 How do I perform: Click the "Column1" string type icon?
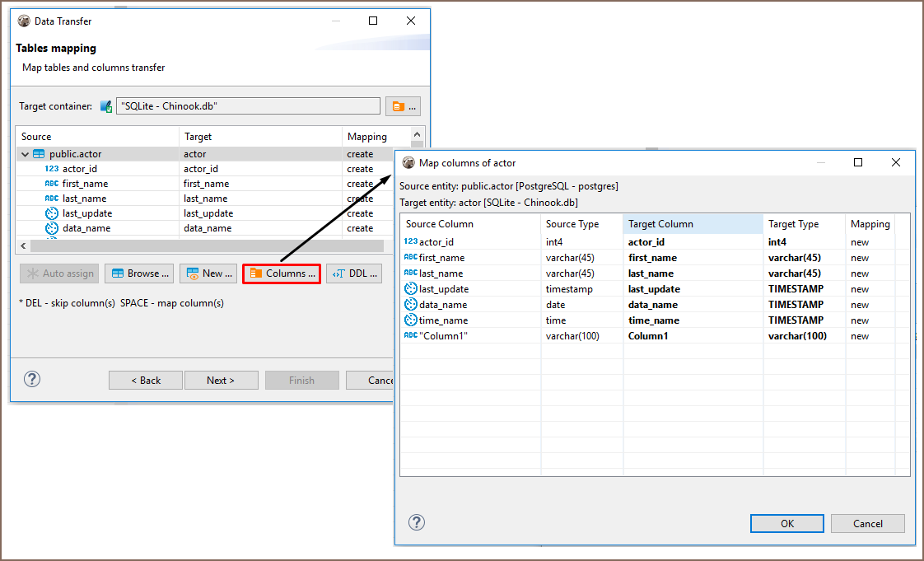(x=411, y=336)
